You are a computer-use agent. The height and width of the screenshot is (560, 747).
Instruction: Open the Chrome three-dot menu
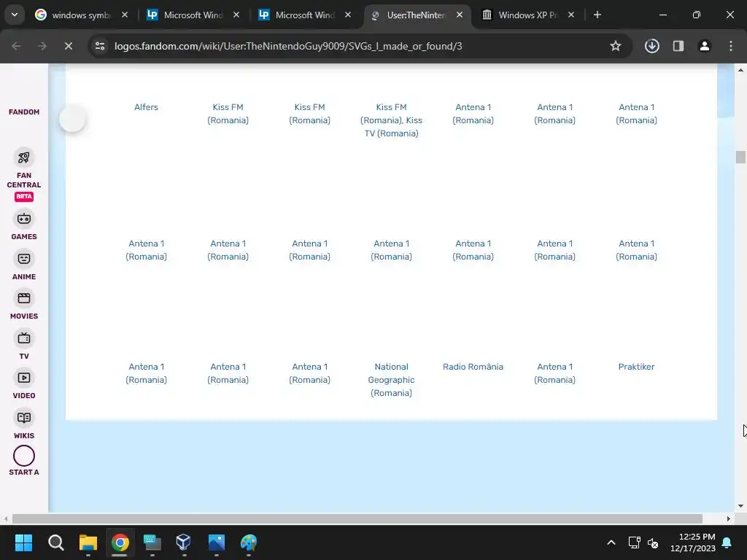pyautogui.click(x=731, y=46)
